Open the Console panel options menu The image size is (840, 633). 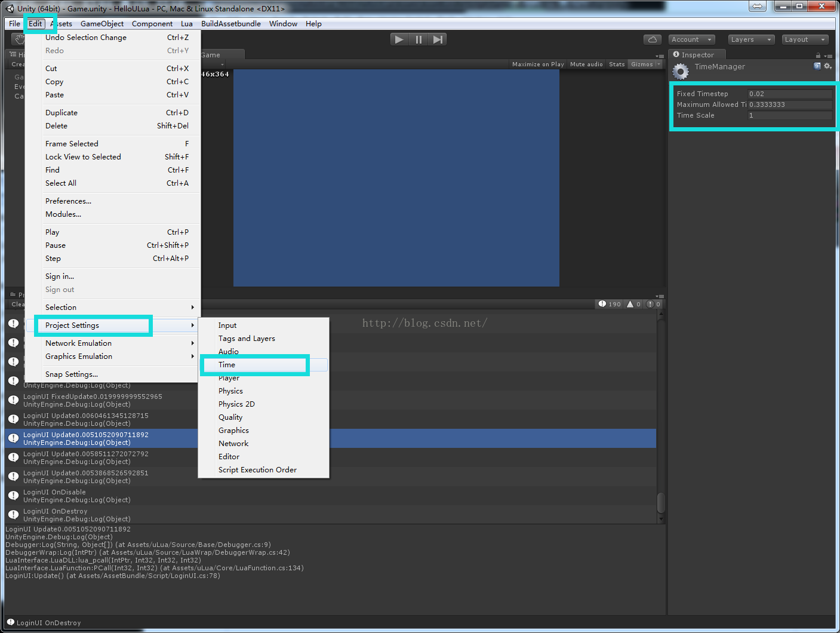(660, 296)
